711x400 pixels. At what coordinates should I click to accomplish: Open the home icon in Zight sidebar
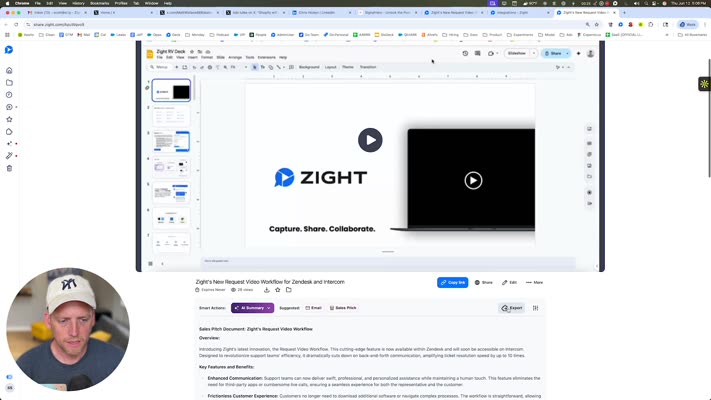coord(9,70)
